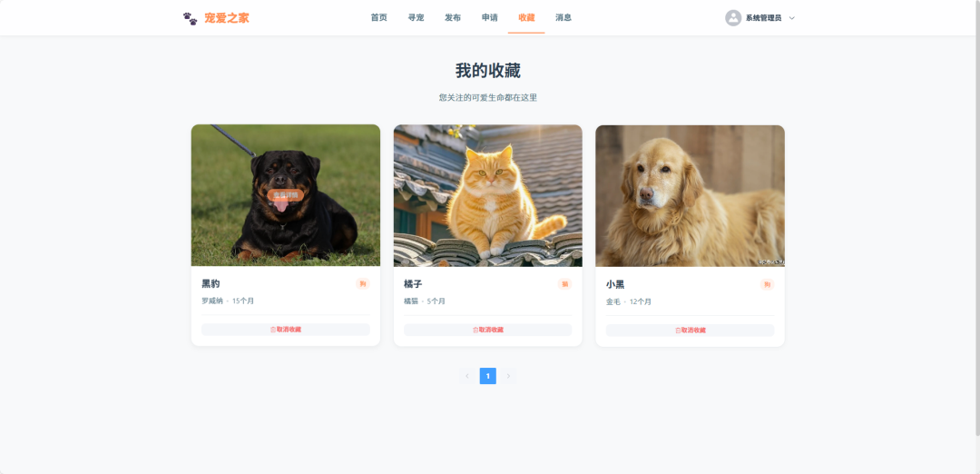The width and height of the screenshot is (980, 474).
Task: Click trash icon on 黑豹 card
Action: click(x=273, y=330)
